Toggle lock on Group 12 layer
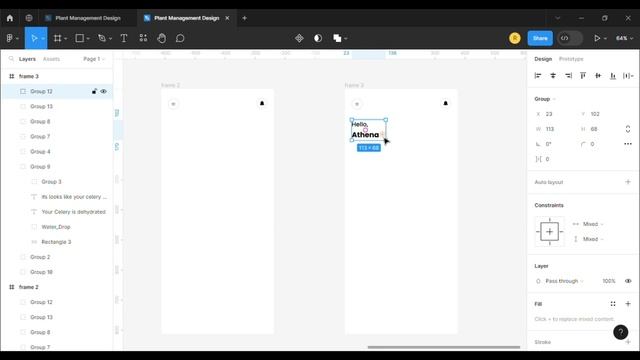Image resolution: width=640 pixels, height=360 pixels. pos(94,91)
